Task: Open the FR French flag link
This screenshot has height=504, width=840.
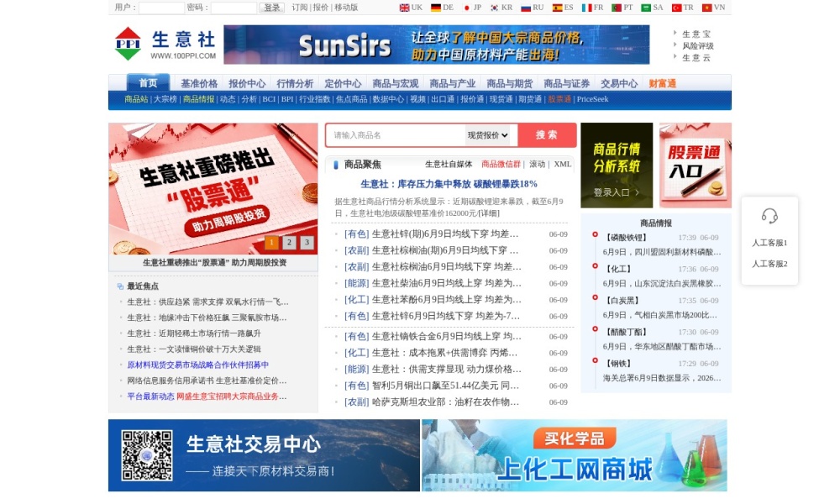Action: [592, 8]
